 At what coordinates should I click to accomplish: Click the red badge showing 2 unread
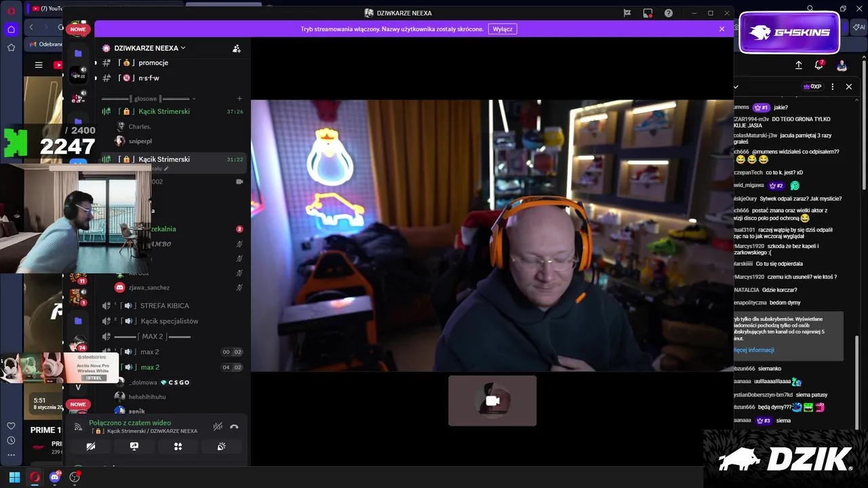click(239, 229)
